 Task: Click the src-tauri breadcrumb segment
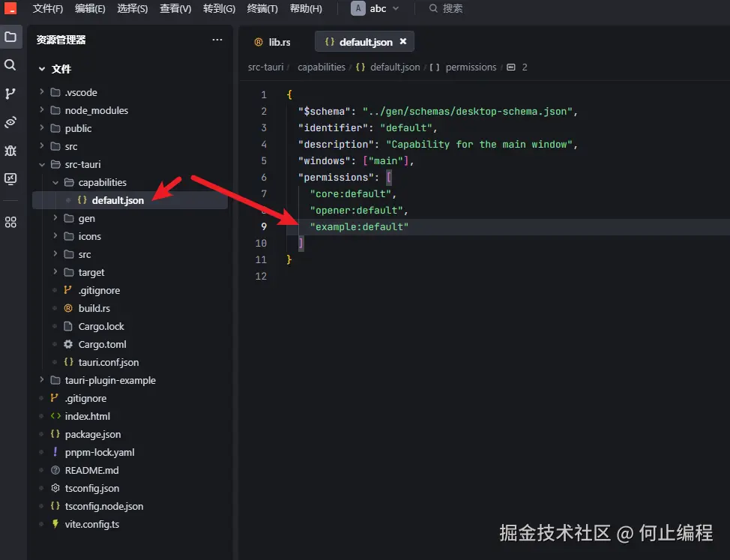(266, 67)
